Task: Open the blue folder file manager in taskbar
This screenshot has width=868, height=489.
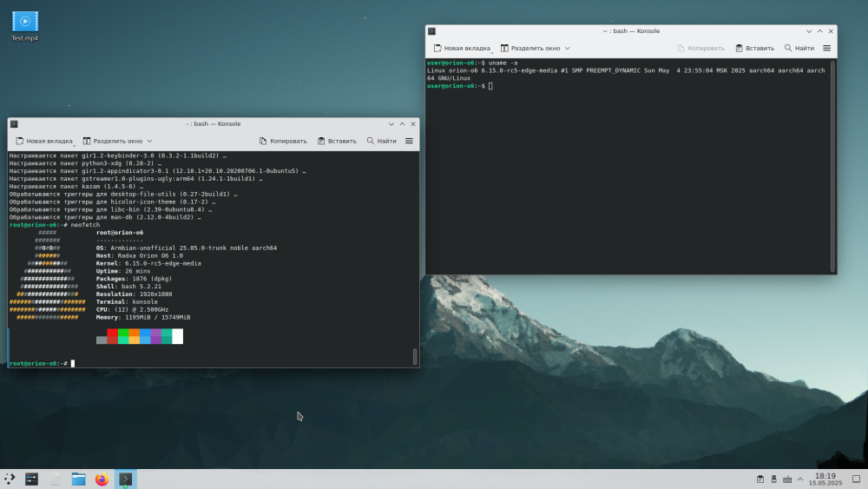Action: [78, 479]
